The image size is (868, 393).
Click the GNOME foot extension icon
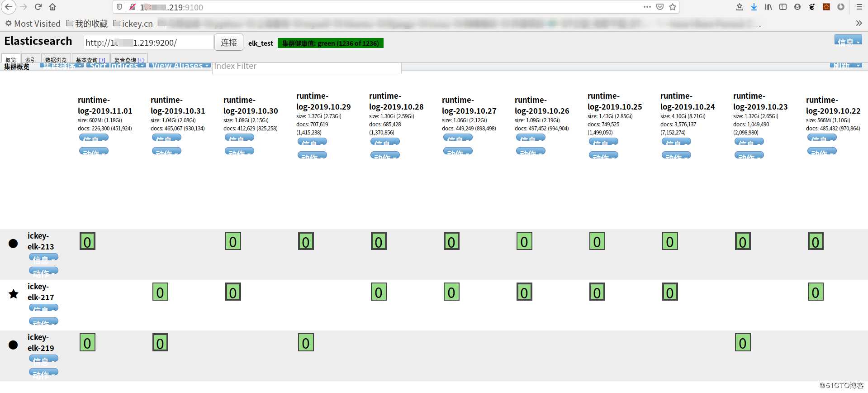[812, 7]
